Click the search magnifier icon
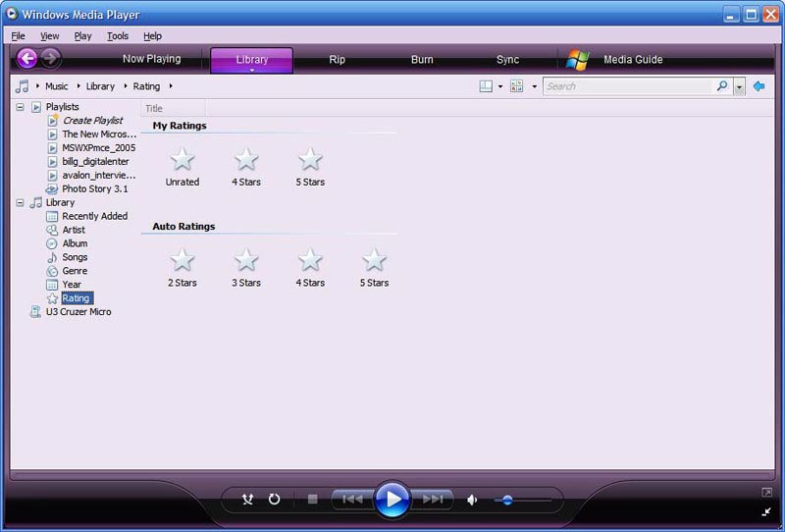 pos(722,86)
